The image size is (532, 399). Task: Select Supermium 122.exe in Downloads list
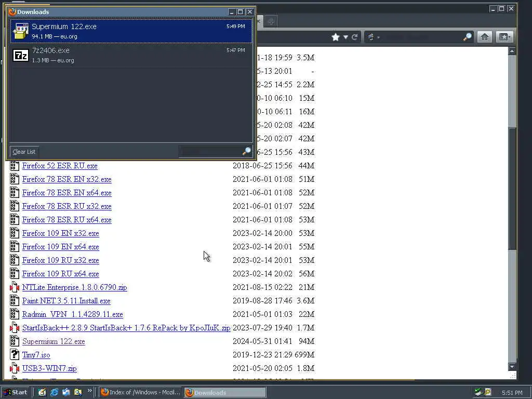[x=131, y=31]
